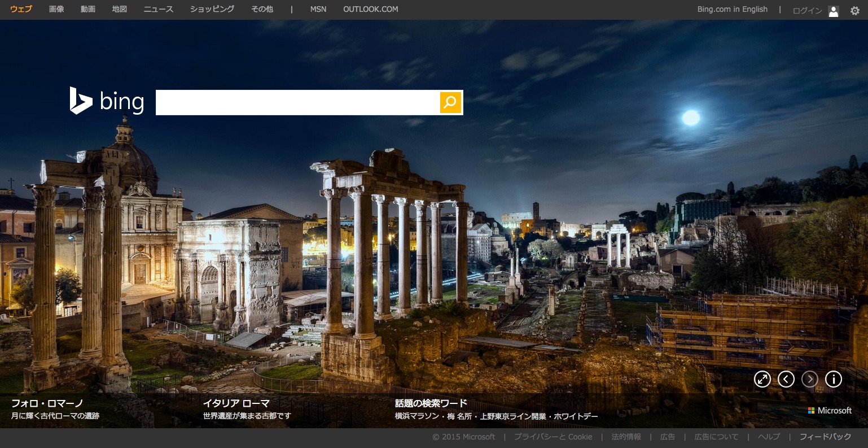The height and width of the screenshot is (448, 868).
Task: Click the Bing.com in English link
Action: pyautogui.click(x=732, y=10)
